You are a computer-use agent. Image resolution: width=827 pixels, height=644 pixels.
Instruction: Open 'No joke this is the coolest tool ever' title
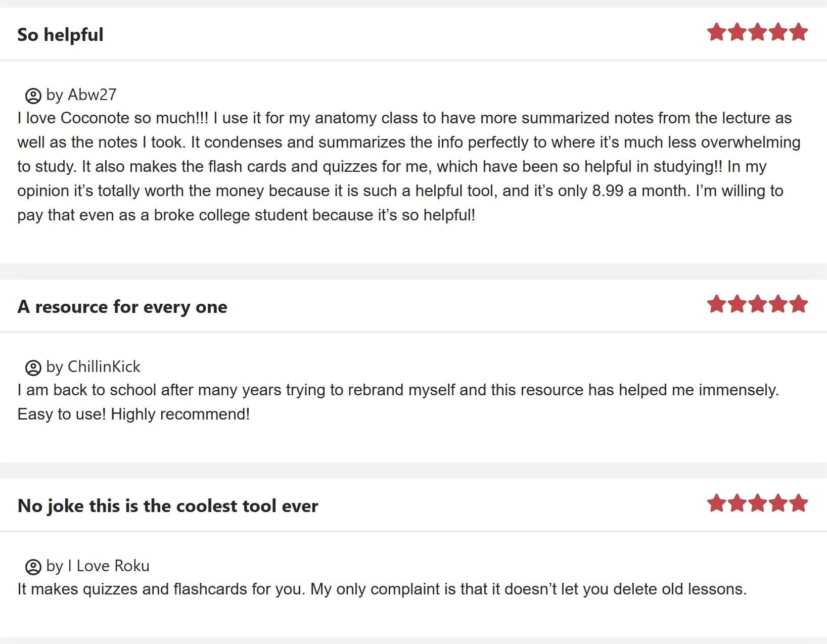[168, 506]
